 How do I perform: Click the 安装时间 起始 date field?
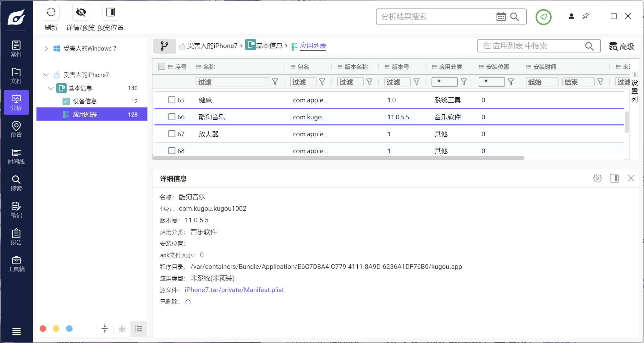pos(542,82)
